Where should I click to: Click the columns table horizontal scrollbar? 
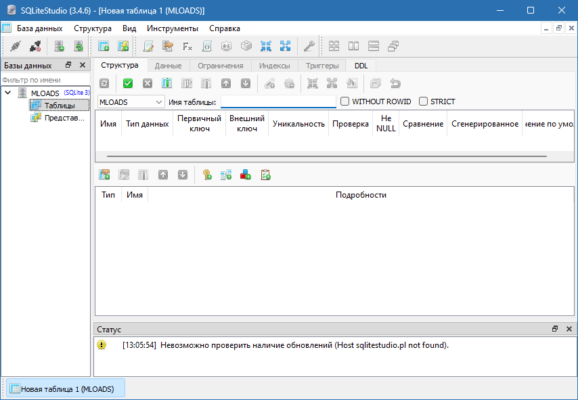click(x=327, y=156)
